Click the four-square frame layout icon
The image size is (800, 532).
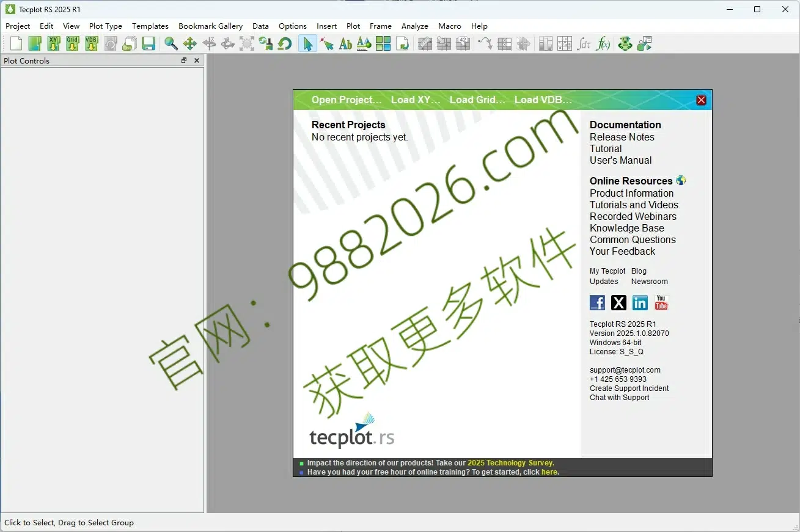(x=383, y=43)
